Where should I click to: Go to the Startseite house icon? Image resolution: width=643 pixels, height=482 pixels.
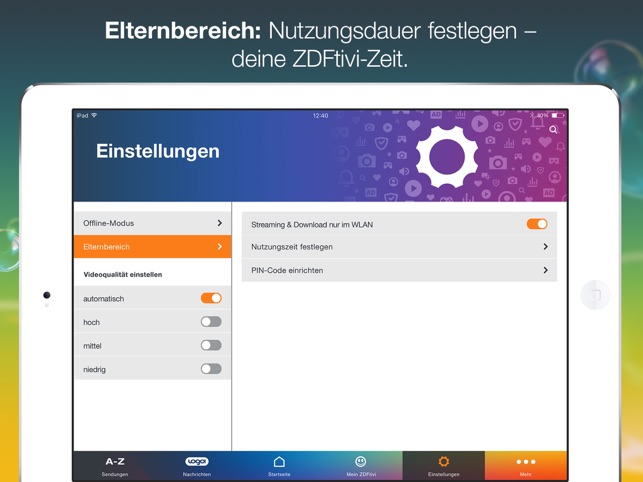click(279, 462)
